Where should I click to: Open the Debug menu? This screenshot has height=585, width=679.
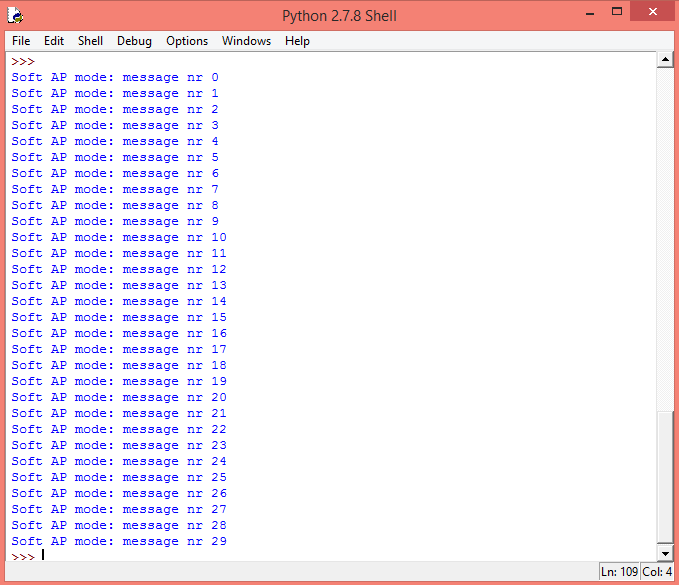(134, 41)
